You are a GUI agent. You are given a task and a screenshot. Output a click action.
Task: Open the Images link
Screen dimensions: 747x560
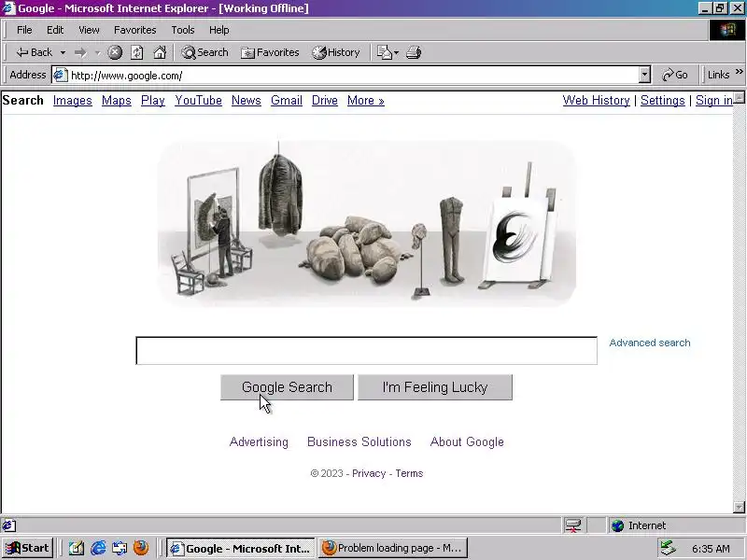73,101
